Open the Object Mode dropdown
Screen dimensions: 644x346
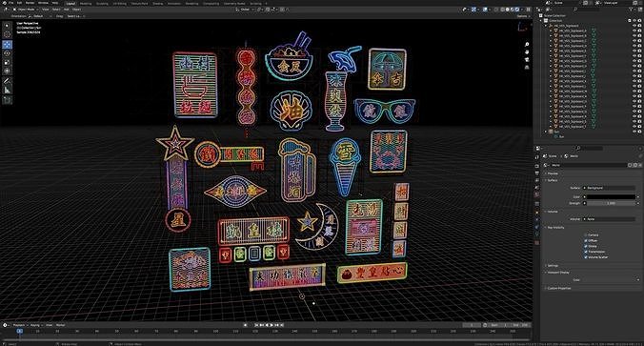pos(26,9)
